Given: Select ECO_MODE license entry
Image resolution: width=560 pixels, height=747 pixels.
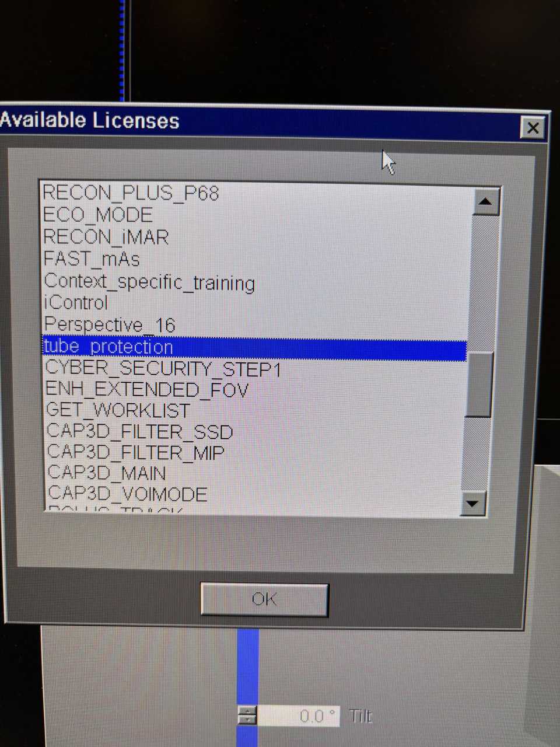Looking at the screenshot, I should 98,215.
